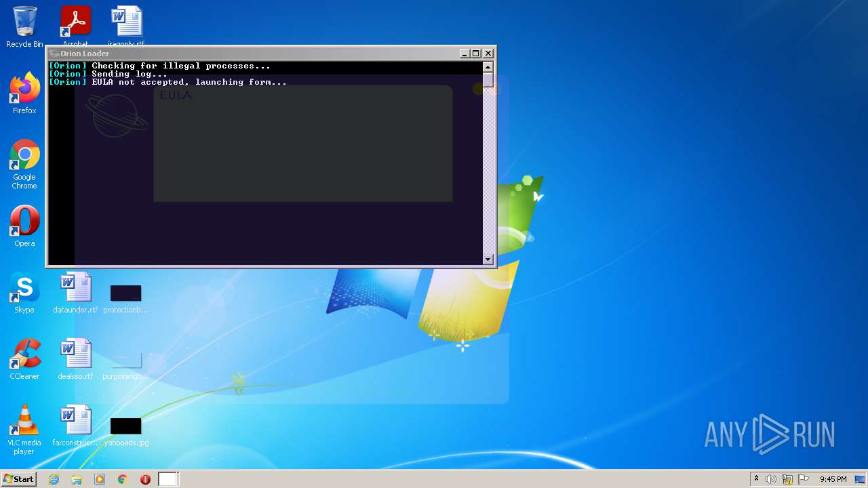Click the console scrollbar up arrow
The width and height of the screenshot is (868, 488).
tap(488, 66)
